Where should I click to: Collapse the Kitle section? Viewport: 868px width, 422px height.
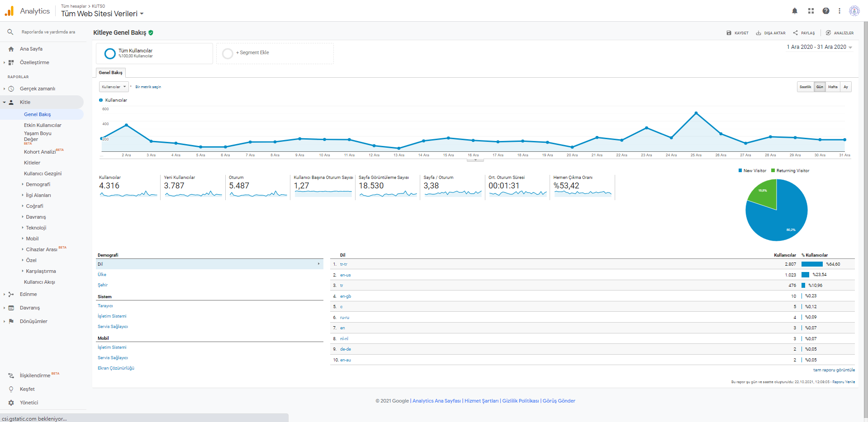(5, 102)
